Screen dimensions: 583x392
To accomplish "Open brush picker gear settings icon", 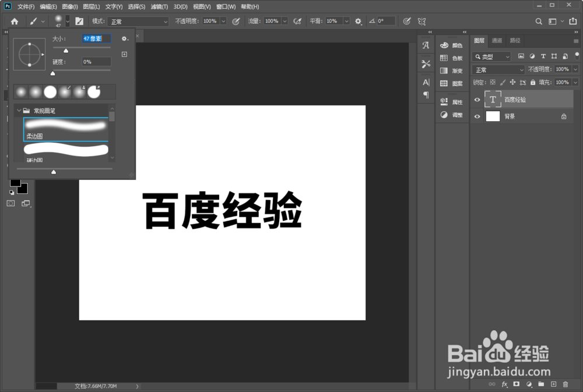I will (125, 38).
